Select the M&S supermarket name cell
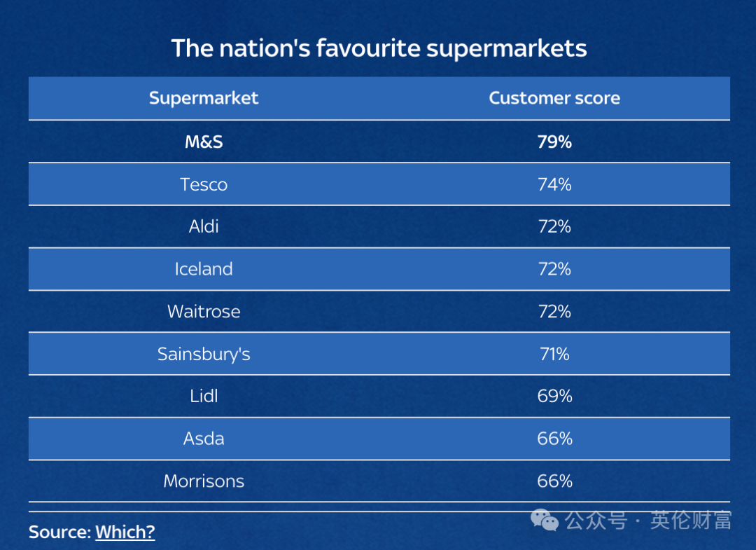This screenshot has width=756, height=550. pyautogui.click(x=204, y=142)
